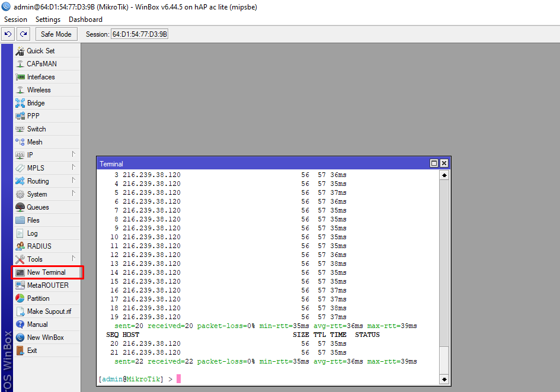Click New Terminal in the sidebar
The width and height of the screenshot is (560, 392).
click(x=46, y=272)
